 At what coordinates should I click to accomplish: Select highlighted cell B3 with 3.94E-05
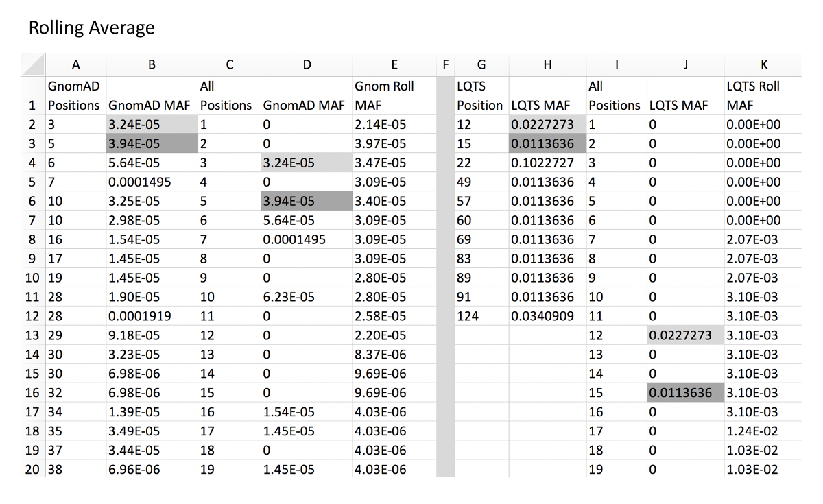pyautogui.click(x=152, y=144)
